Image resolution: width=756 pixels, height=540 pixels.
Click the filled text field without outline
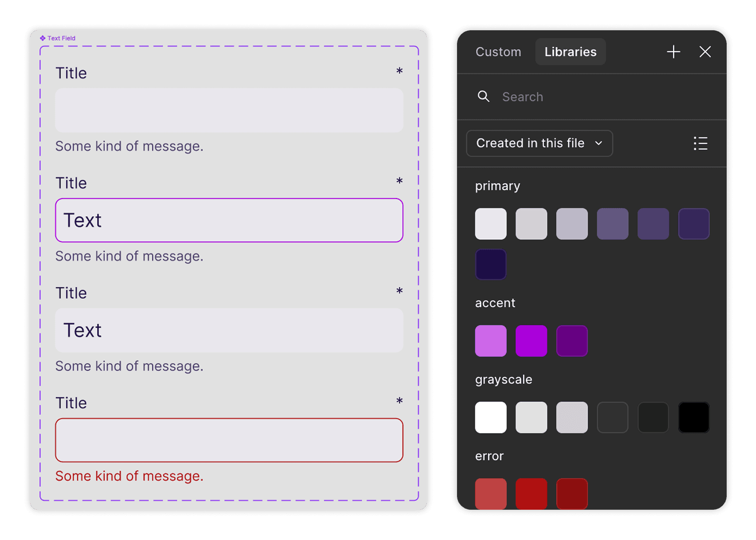(x=229, y=330)
